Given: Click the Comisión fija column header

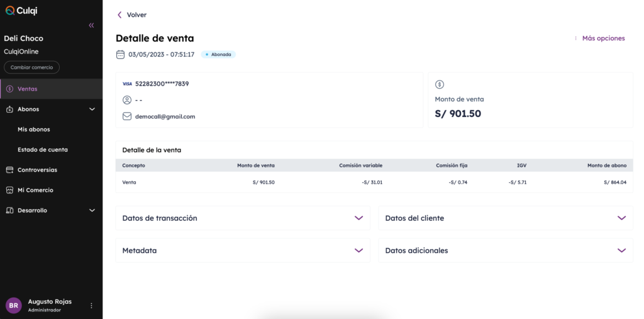Looking at the screenshot, I should click(x=452, y=165).
